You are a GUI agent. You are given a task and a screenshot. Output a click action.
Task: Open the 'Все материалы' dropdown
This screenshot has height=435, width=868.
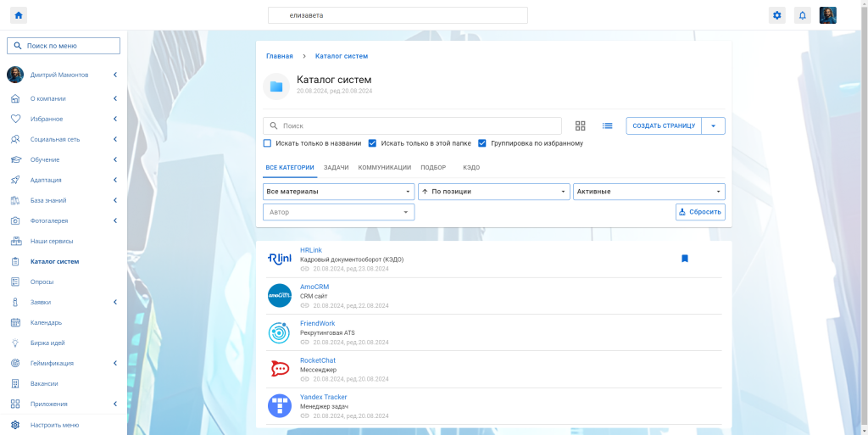point(338,192)
